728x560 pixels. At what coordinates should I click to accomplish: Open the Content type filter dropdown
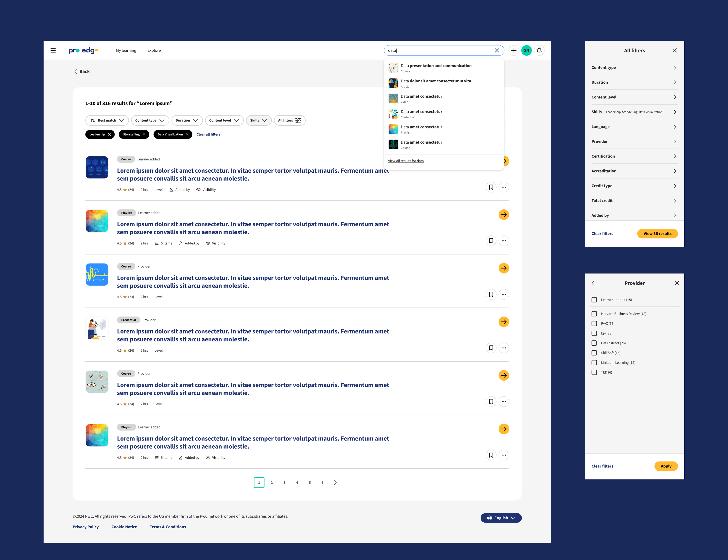(x=150, y=121)
